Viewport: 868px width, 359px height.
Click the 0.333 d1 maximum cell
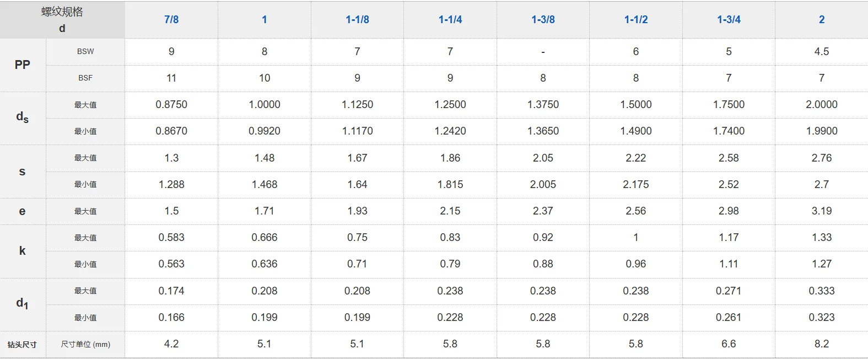tap(822, 291)
